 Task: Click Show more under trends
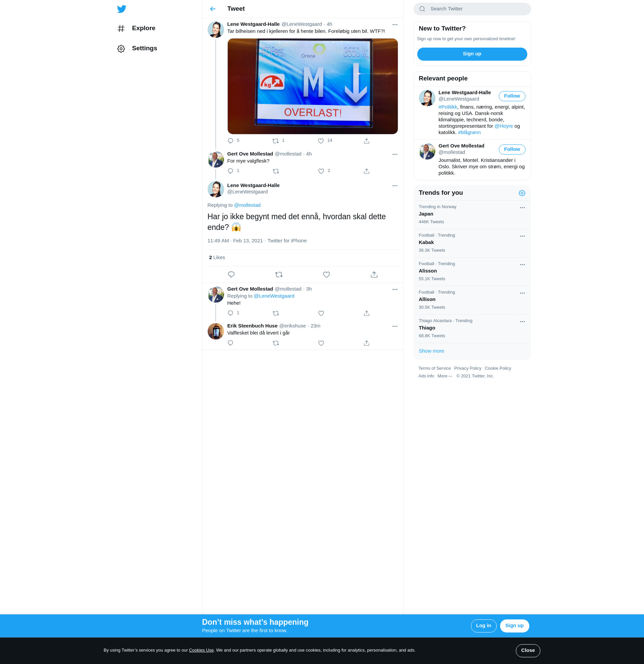pyautogui.click(x=431, y=351)
